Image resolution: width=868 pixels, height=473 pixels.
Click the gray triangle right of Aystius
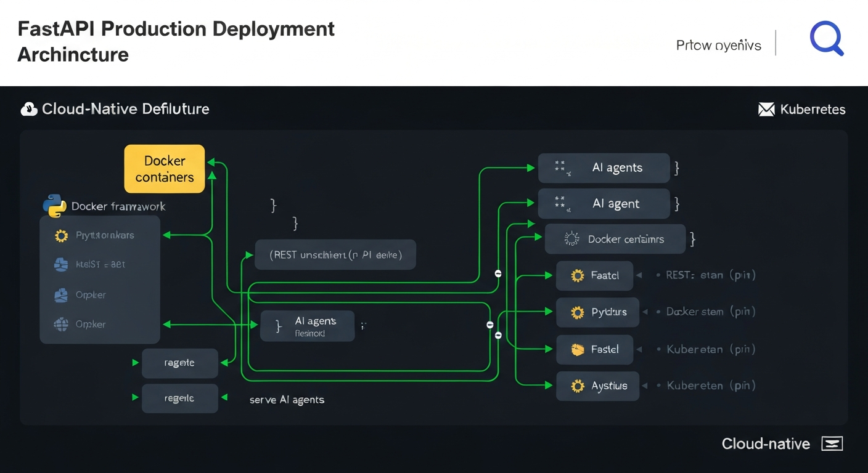tap(645, 386)
